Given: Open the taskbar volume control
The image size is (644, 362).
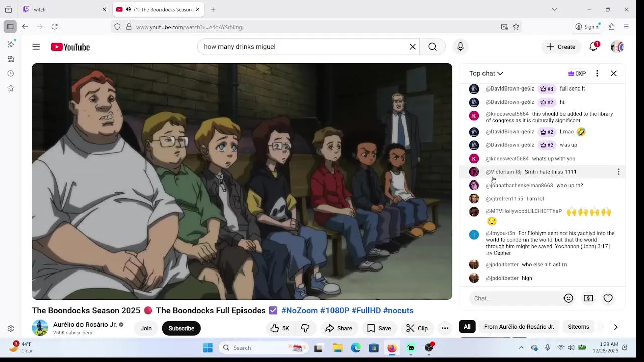Looking at the screenshot, I should [x=571, y=348].
